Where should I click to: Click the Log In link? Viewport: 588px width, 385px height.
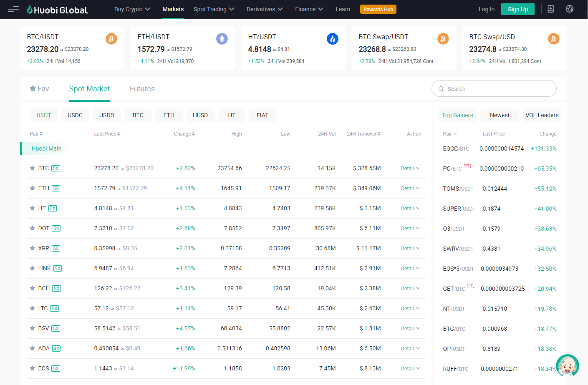pos(487,9)
